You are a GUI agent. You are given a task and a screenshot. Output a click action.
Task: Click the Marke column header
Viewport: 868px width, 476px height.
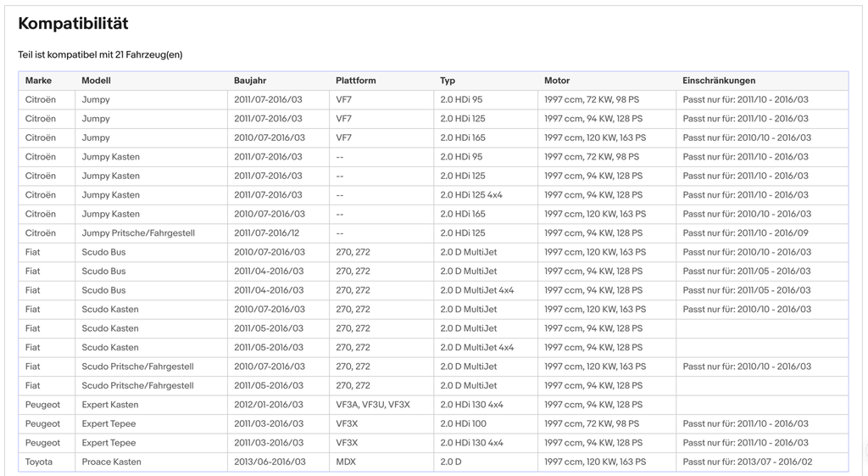pyautogui.click(x=38, y=81)
